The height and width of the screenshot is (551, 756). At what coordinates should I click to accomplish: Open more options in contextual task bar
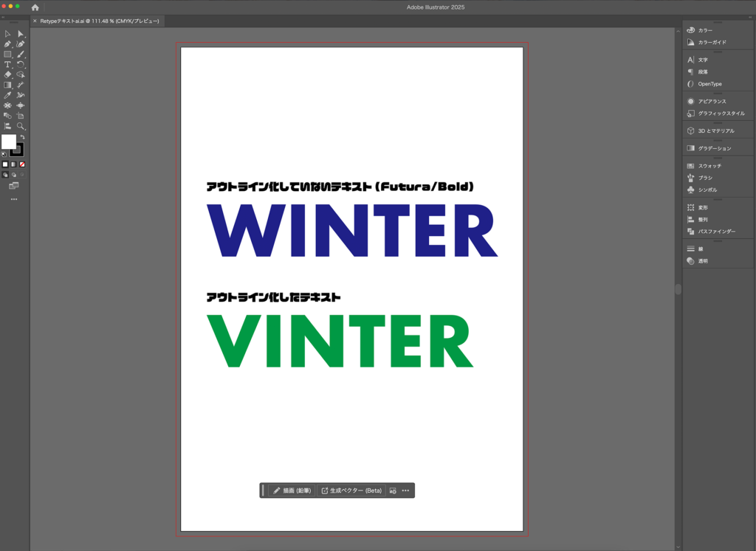tap(405, 491)
